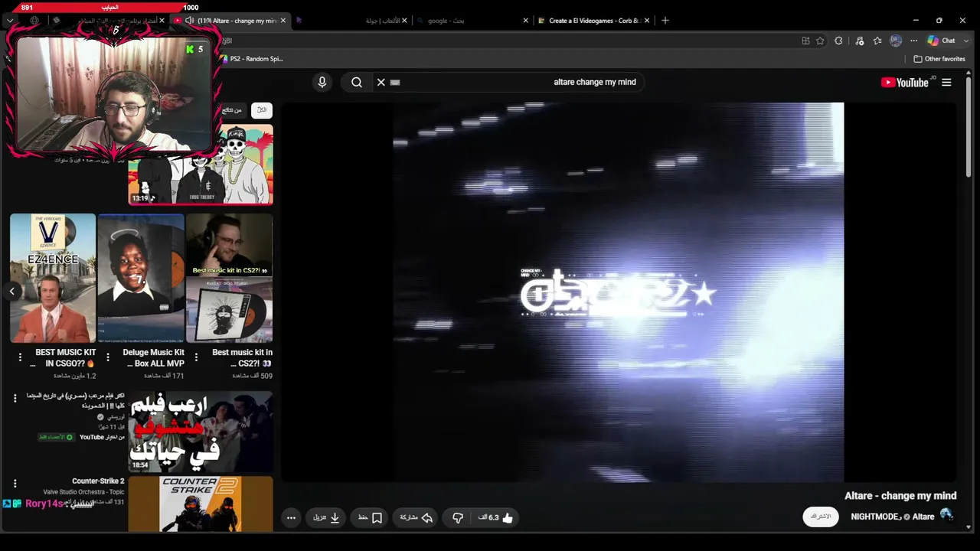Save video using the bookmark (حفظ) button
980x551 pixels.
[371, 518]
